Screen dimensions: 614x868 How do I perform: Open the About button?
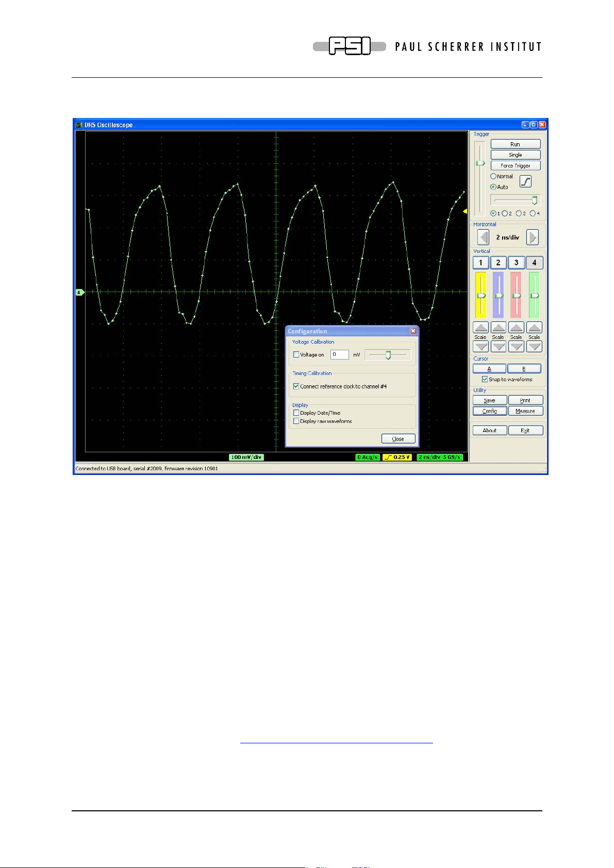pos(490,431)
